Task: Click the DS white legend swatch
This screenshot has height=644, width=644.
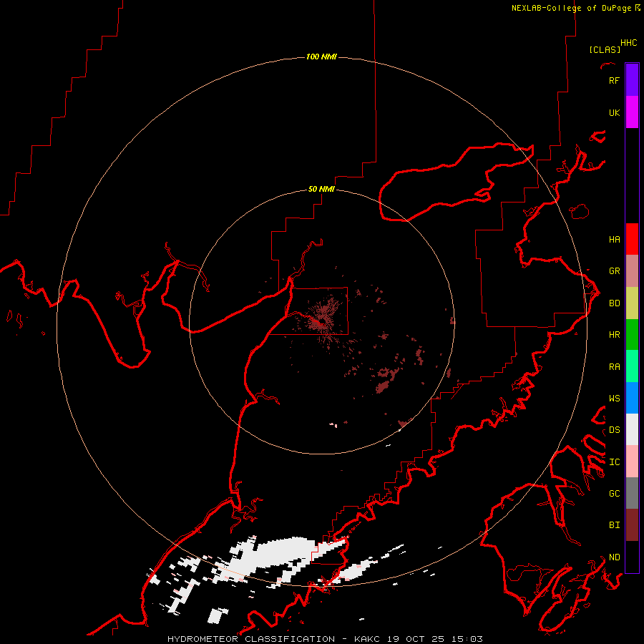Action: pos(632,429)
